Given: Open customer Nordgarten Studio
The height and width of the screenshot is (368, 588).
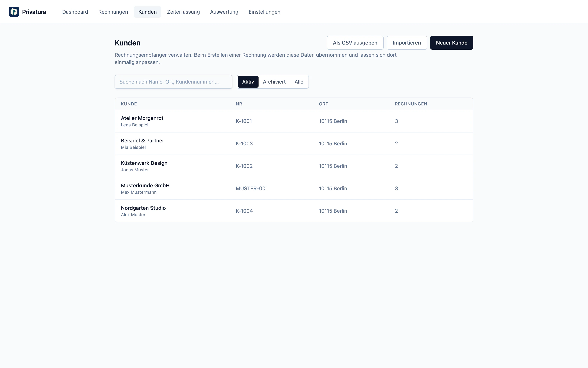Looking at the screenshot, I should (x=143, y=208).
